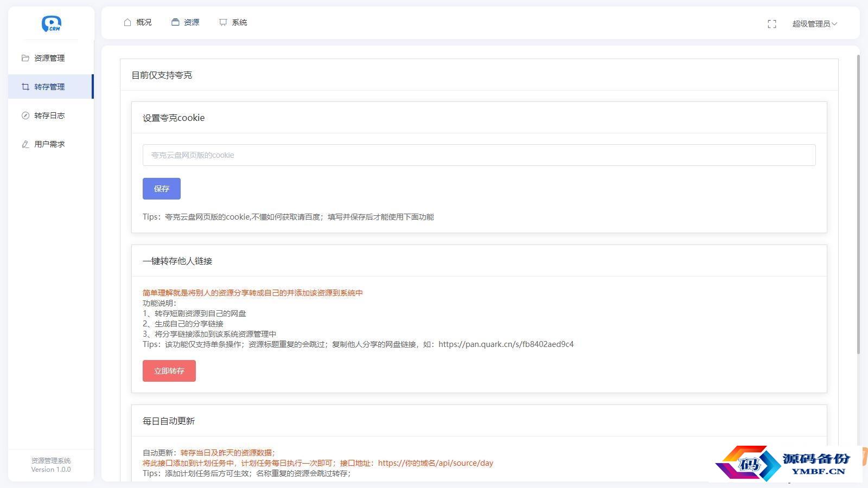Click the 每日自动更新 section heading
Image resolution: width=868 pixels, height=488 pixels.
pos(169,421)
